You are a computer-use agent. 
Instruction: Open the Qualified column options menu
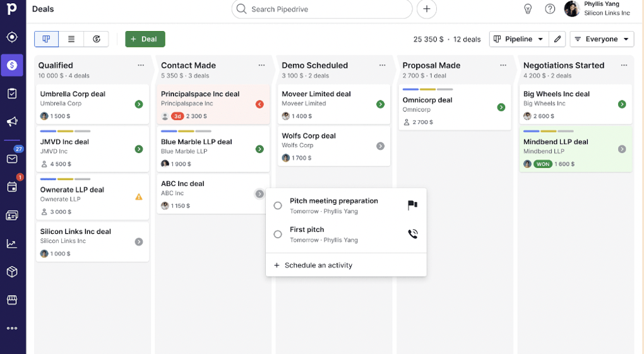pos(141,65)
